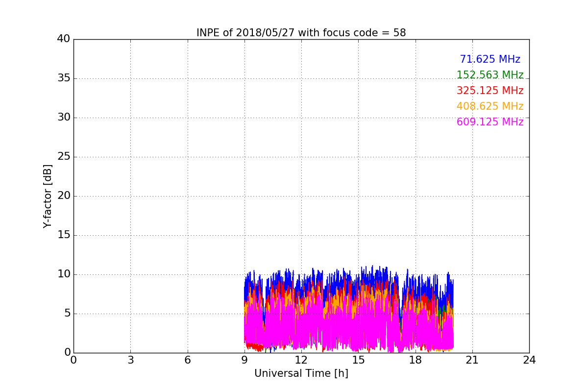This screenshot has height=392, width=588.
Task: Click the x-axis tick label 12
Action: [x=301, y=360]
